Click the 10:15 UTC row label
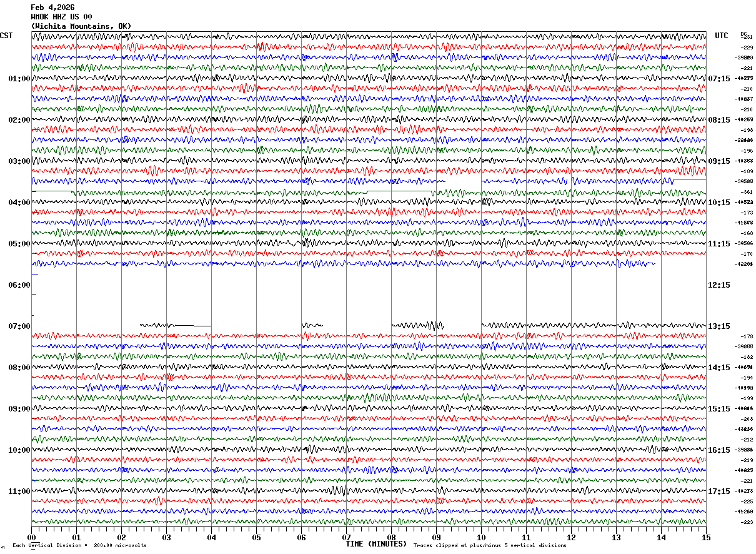Viewport: 756px width, 554px height. click(719, 203)
